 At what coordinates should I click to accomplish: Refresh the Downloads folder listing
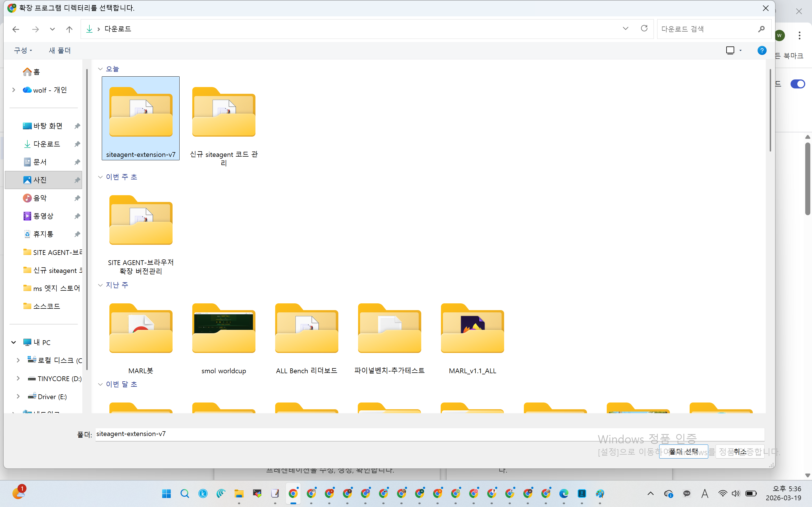[x=644, y=28]
